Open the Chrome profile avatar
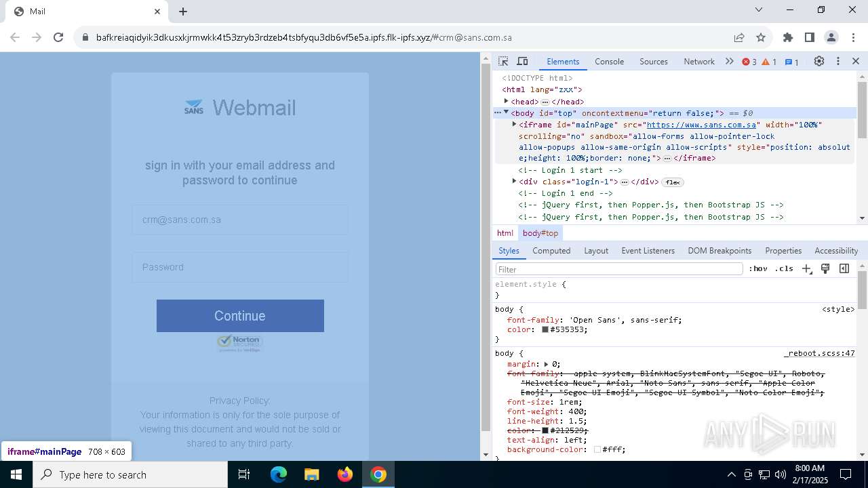 point(831,37)
